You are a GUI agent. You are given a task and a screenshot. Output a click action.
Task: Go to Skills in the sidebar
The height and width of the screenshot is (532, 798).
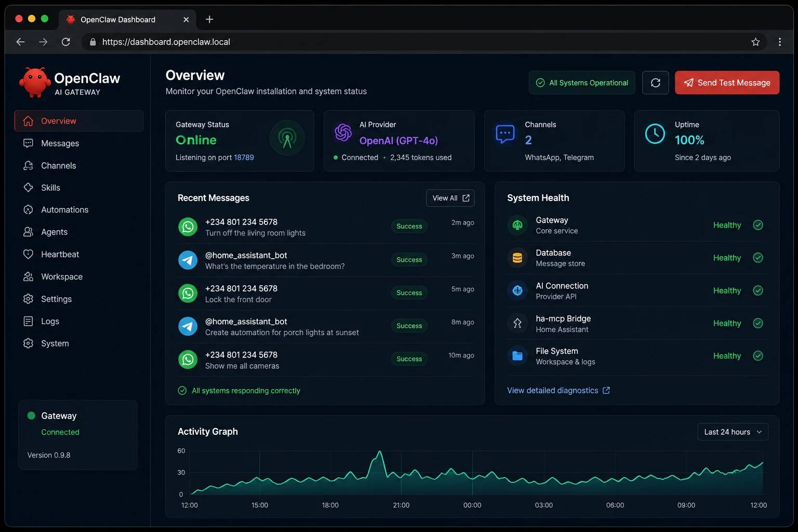click(x=79, y=188)
